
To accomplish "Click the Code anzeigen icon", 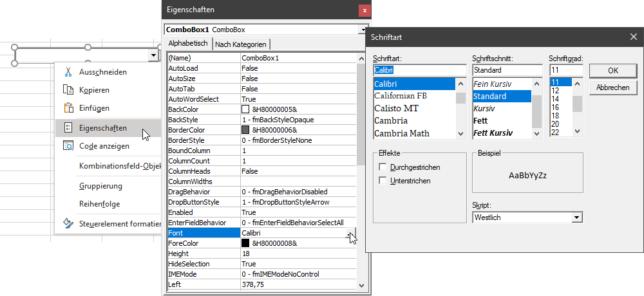I will pos(68,146).
